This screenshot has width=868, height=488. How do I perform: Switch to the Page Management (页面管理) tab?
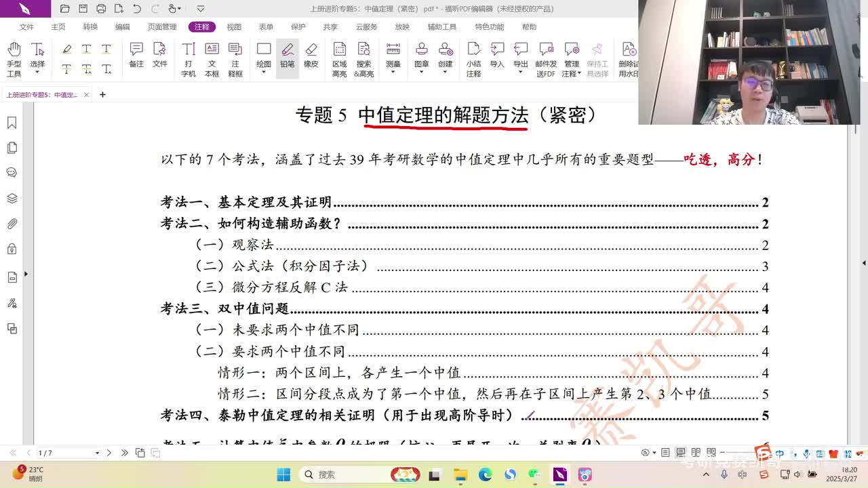click(x=162, y=27)
